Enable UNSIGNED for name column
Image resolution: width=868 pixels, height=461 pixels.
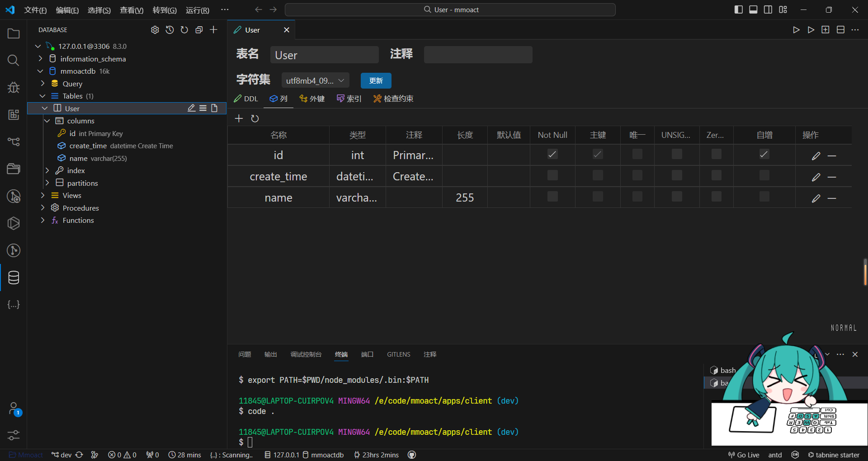[x=677, y=197]
